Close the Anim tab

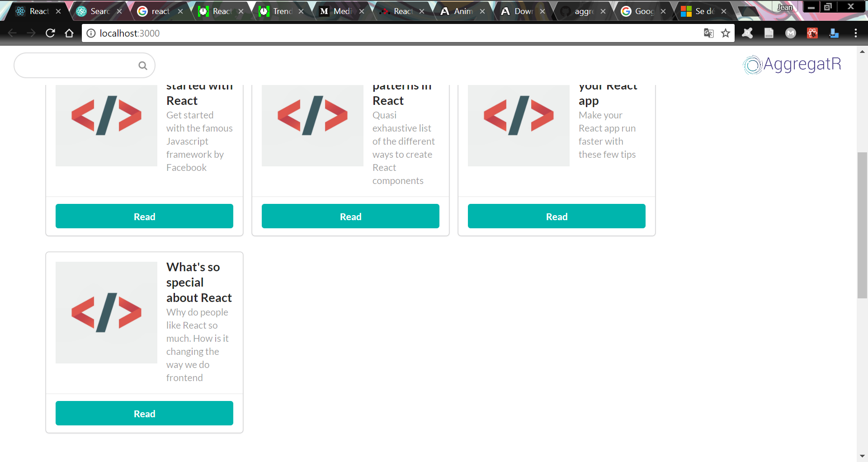482,11
